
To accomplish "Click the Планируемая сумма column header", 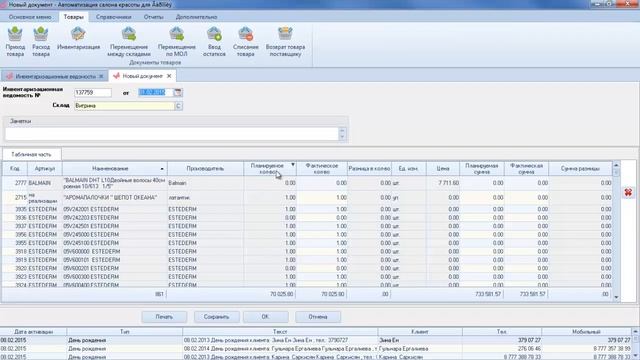I will [x=482, y=169].
